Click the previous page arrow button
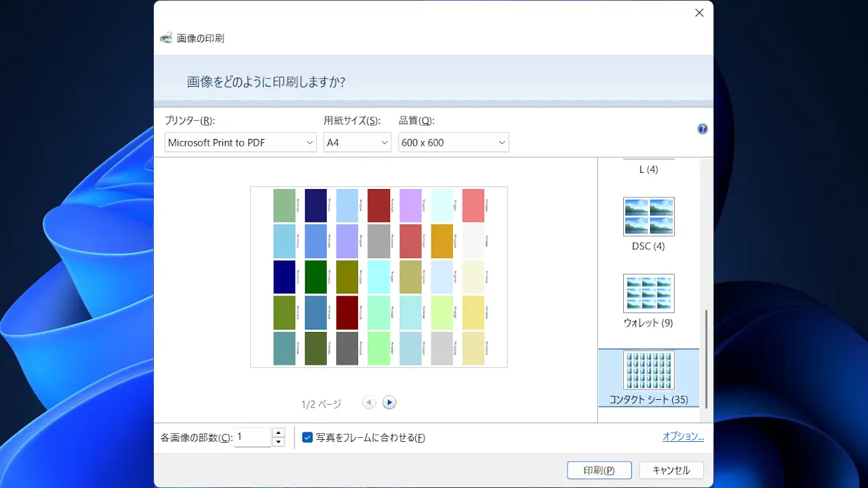868x488 pixels. click(x=369, y=403)
